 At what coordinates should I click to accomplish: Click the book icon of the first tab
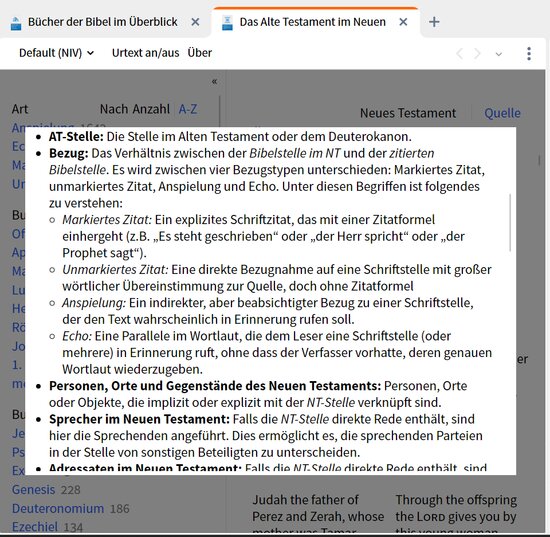16,23
